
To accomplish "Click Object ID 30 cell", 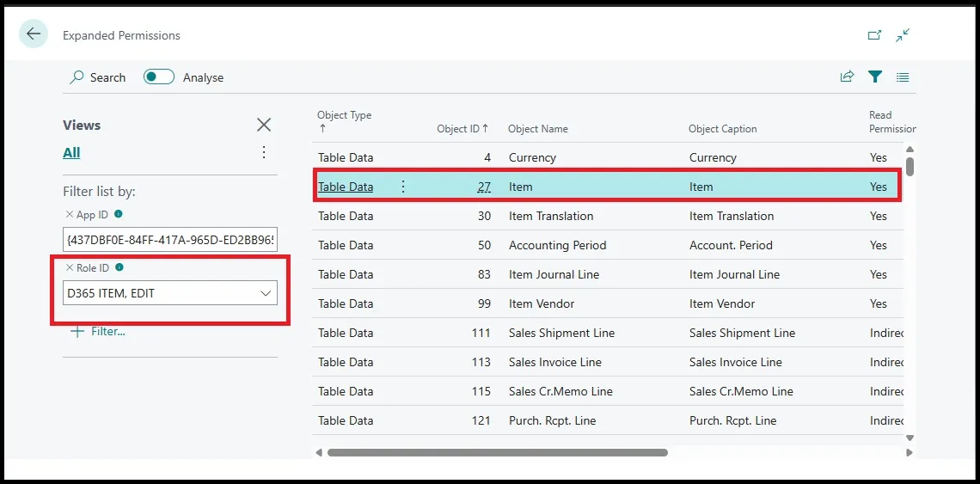I will click(x=484, y=216).
